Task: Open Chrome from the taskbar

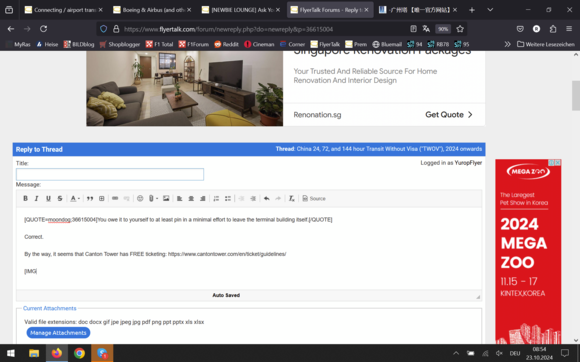Action: pyautogui.click(x=79, y=353)
